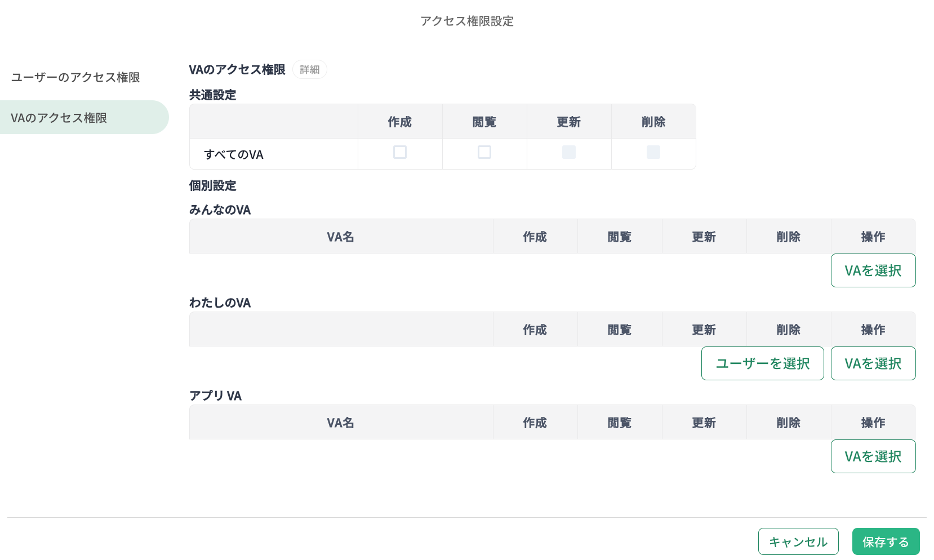Check the 削除 box for すべてのVA

[653, 152]
